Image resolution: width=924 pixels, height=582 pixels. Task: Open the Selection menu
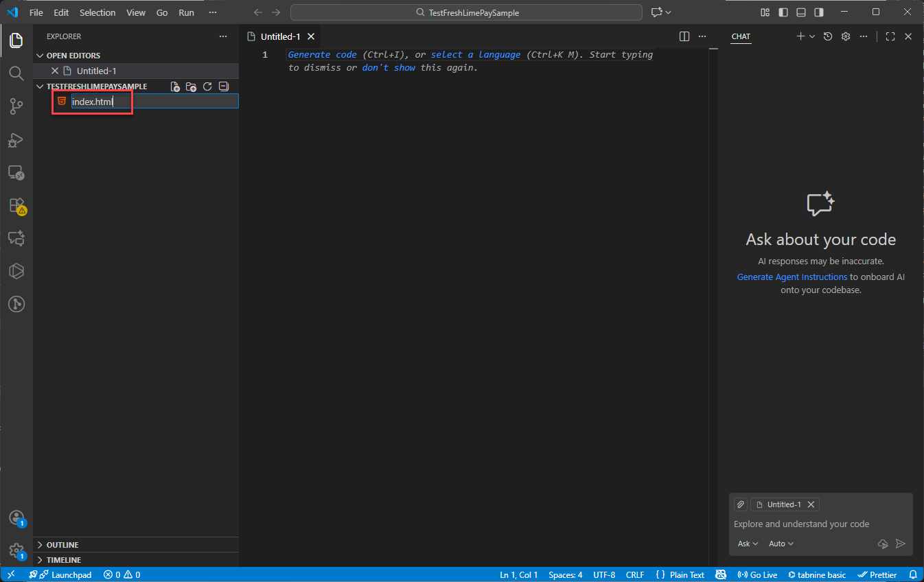coord(97,12)
